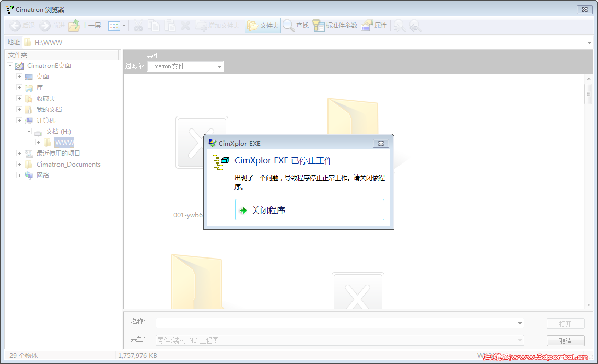Screen dimensions: 598x364
Task: Close the Cimatron 浏览器 window
Action: [x=584, y=9]
